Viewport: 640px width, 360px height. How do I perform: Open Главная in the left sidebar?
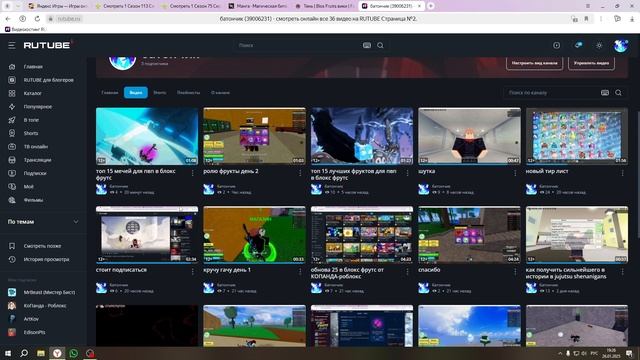pos(33,67)
